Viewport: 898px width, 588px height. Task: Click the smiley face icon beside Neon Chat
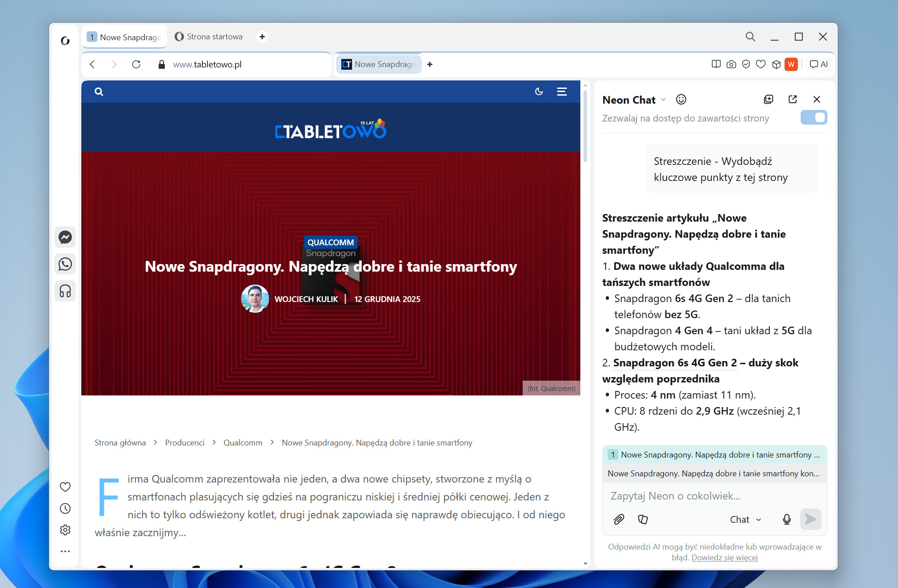pos(681,99)
